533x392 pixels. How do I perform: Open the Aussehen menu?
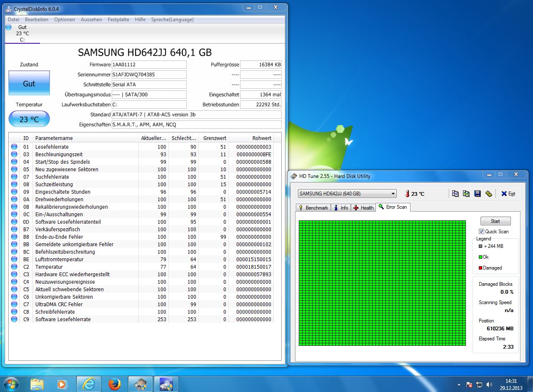[91, 20]
